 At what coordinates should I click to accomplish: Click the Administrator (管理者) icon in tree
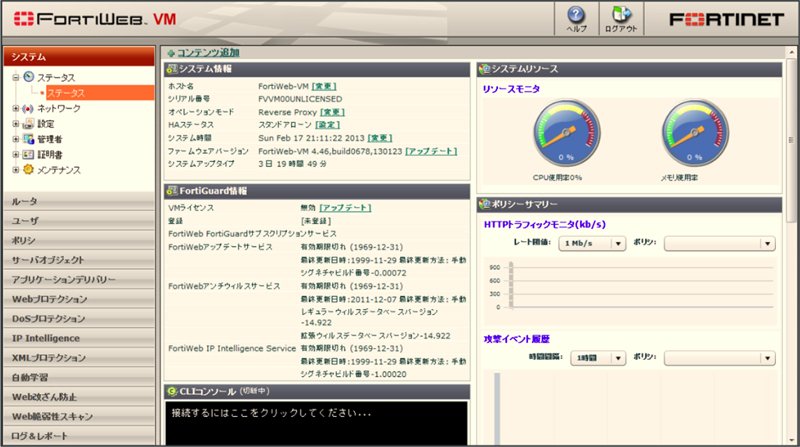[29, 139]
